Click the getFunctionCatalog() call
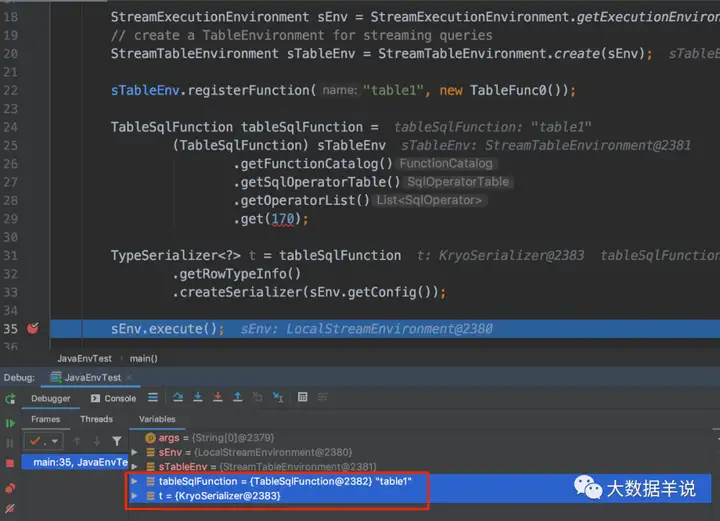 coord(317,164)
